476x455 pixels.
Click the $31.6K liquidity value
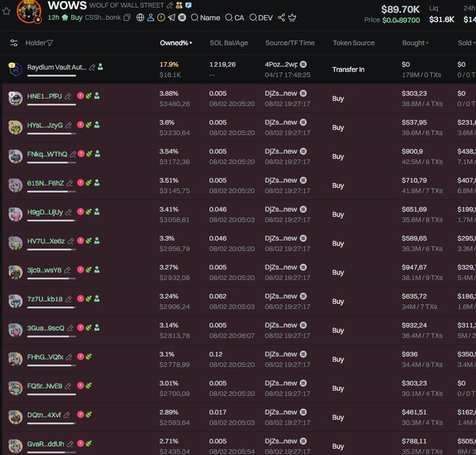coord(442,20)
